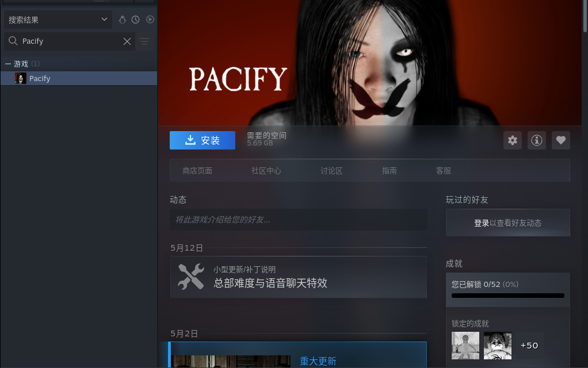The height and width of the screenshot is (368, 588).
Task: Click the 安装 install button
Action: 203,140
